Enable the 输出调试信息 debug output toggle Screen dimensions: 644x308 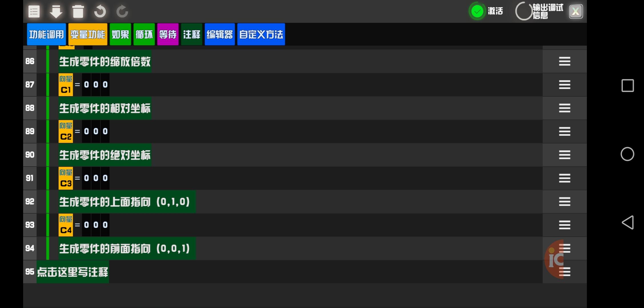click(x=524, y=11)
